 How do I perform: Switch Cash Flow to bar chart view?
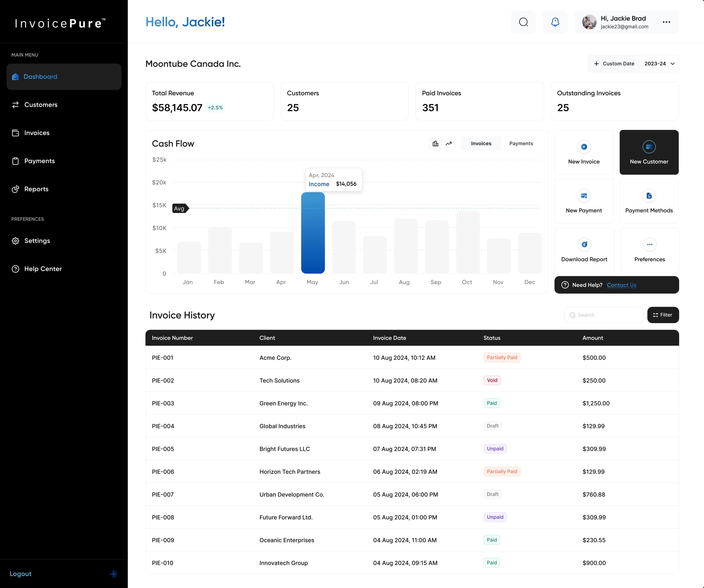click(x=436, y=143)
